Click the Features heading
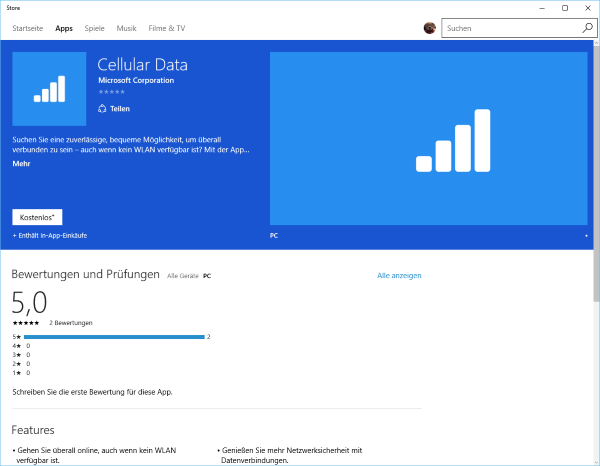 [33, 430]
